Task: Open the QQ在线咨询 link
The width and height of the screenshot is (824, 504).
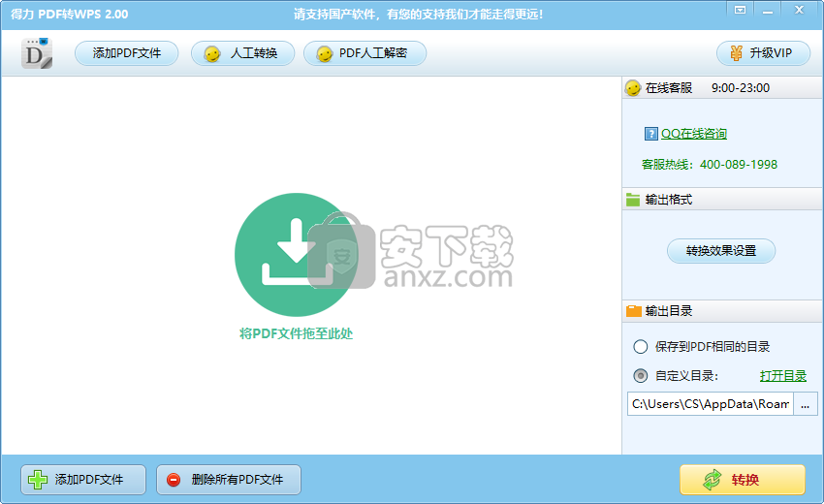Action: (x=694, y=134)
